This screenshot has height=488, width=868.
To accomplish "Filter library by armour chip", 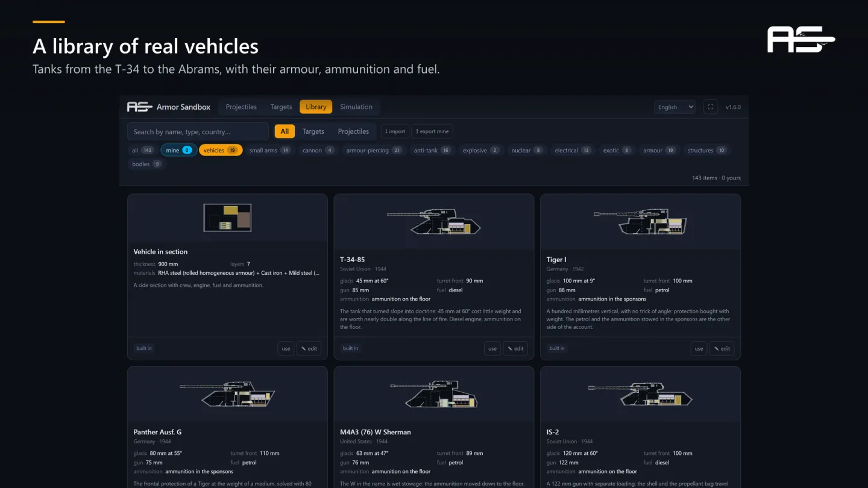I will [659, 150].
